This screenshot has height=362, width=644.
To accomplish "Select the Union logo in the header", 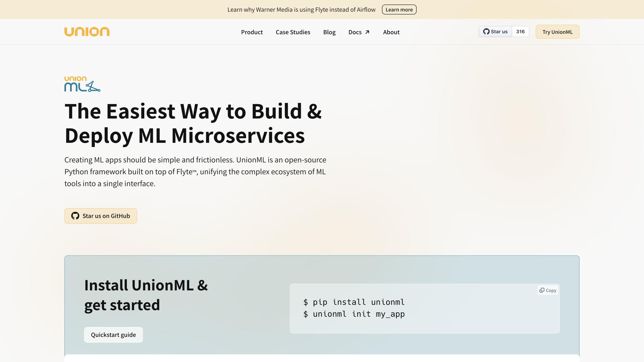I will [87, 32].
